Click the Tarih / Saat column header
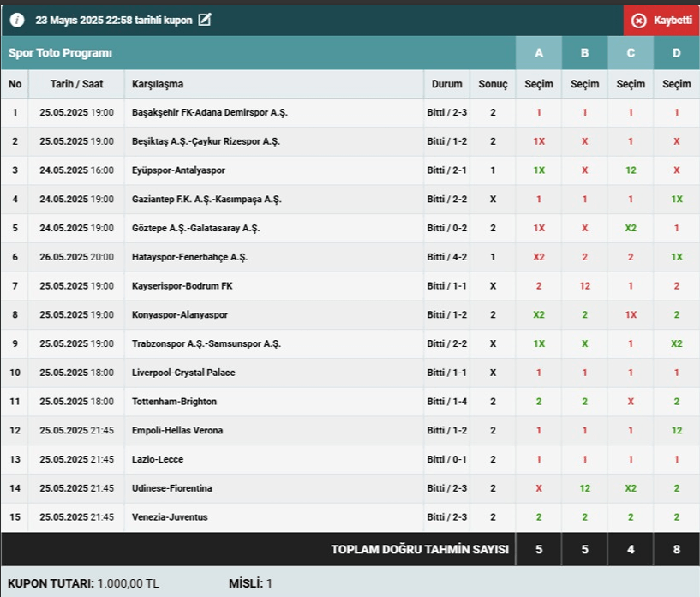700x597 pixels. point(76,84)
